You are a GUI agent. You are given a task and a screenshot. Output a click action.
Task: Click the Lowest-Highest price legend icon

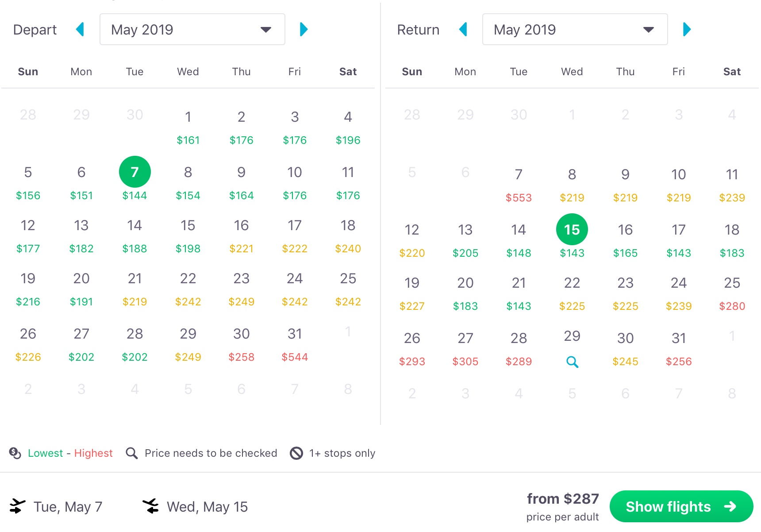click(14, 453)
